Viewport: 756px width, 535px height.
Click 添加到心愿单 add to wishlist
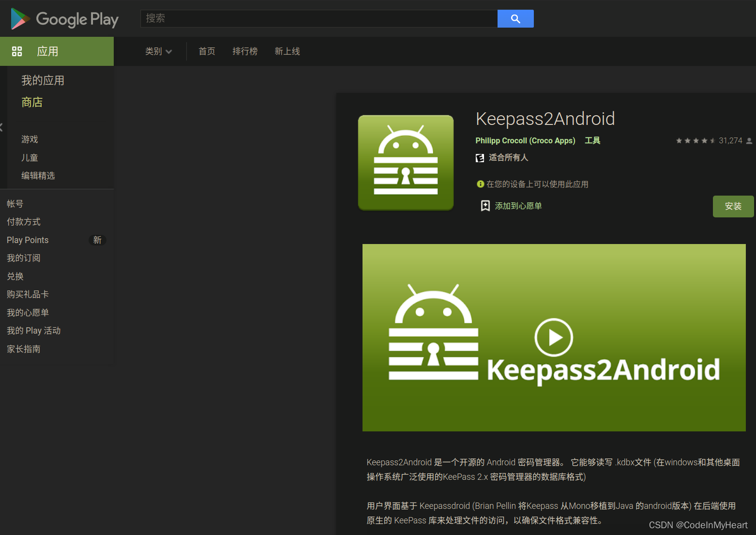518,206
